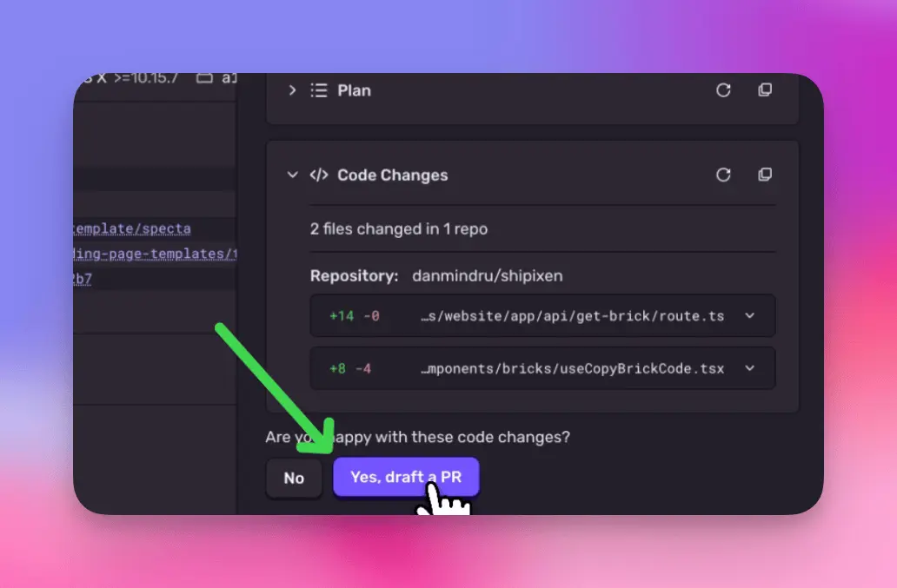Viewport: 897px width, 588px height.
Task: Click the Code Changes brackets icon
Action: pos(319,175)
